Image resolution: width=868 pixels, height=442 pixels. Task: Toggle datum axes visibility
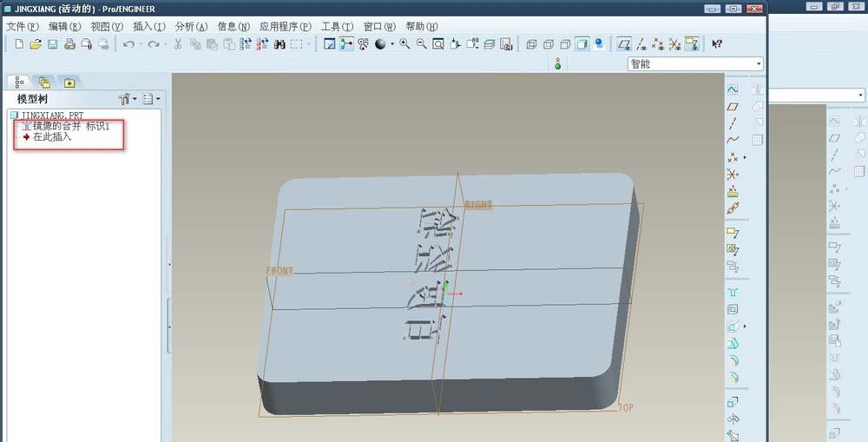[641, 44]
